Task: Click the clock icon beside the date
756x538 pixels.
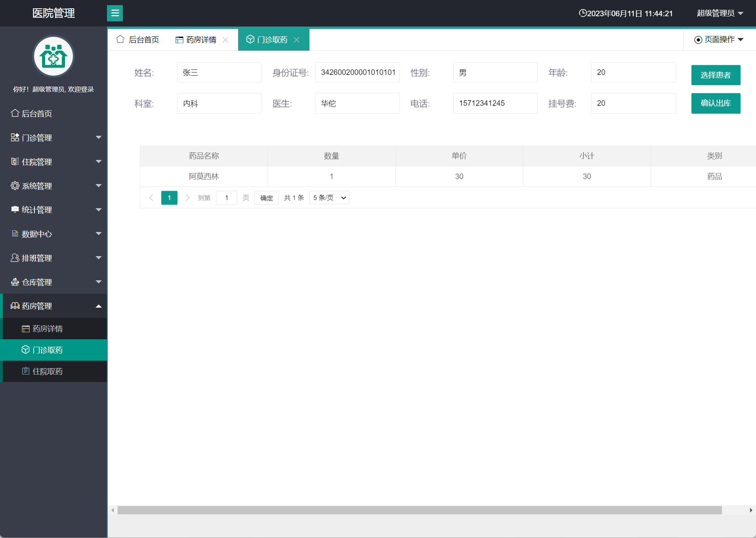Action: tap(582, 13)
